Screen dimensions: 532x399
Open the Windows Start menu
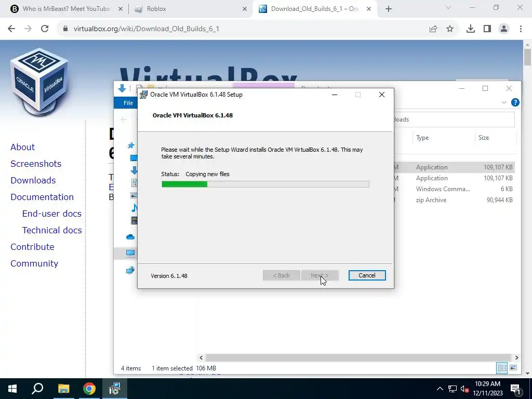(x=12, y=389)
